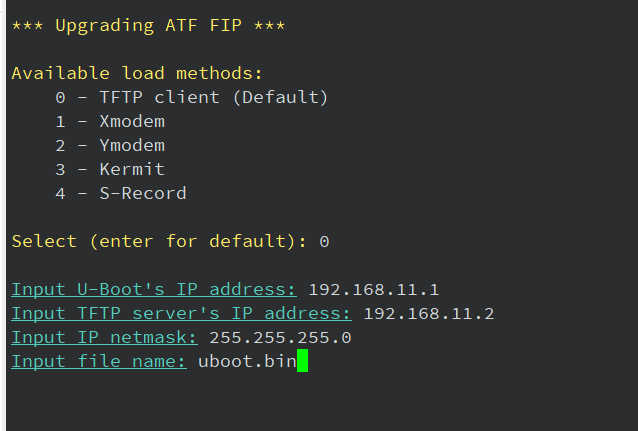This screenshot has height=431, width=638.
Task: Select the "TFTP client (Default)" option line
Action: [191, 97]
